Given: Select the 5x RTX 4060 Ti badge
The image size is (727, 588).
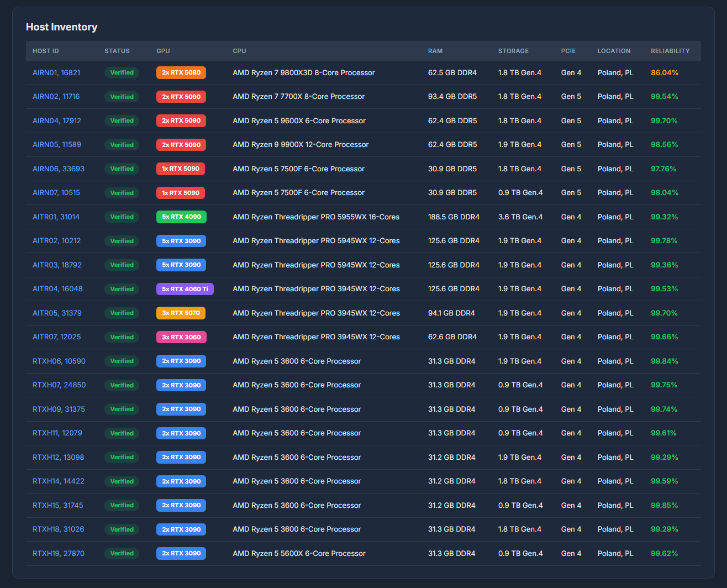Looking at the screenshot, I should click(185, 288).
